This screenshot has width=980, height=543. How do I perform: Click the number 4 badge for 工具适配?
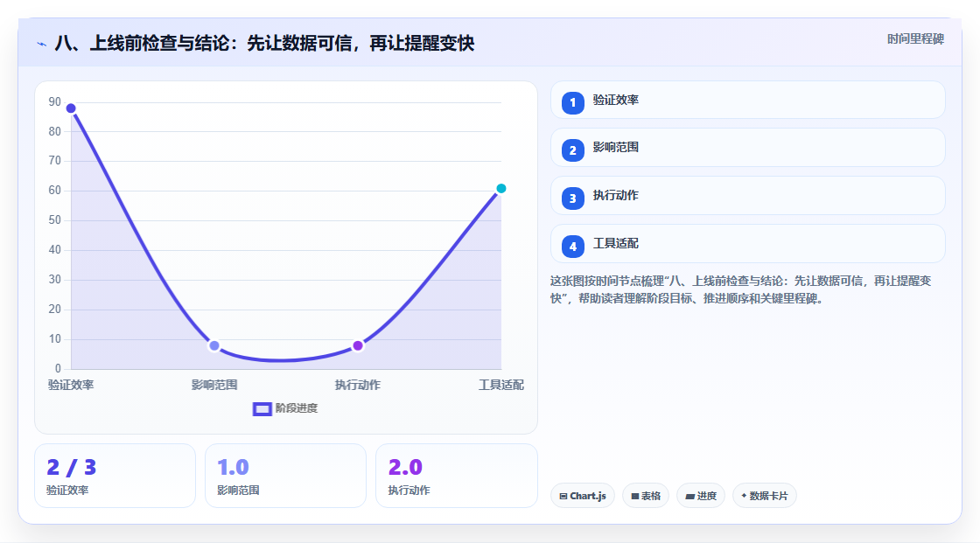(572, 247)
